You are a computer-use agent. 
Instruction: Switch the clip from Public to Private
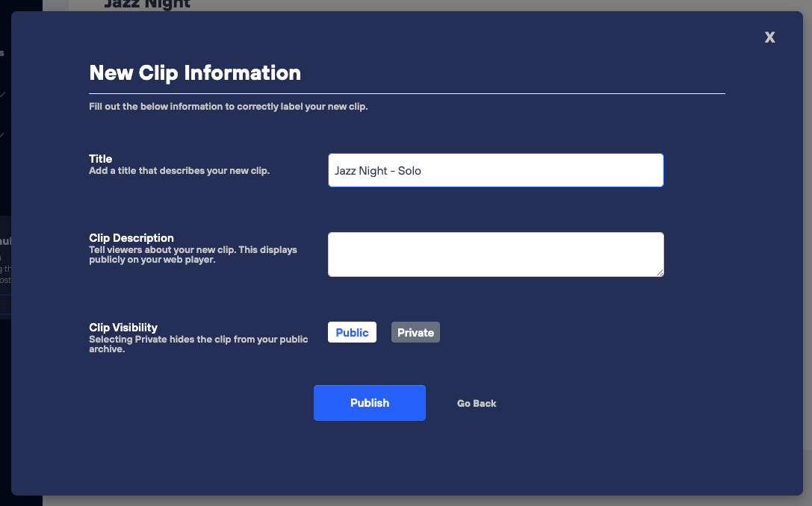click(x=415, y=332)
